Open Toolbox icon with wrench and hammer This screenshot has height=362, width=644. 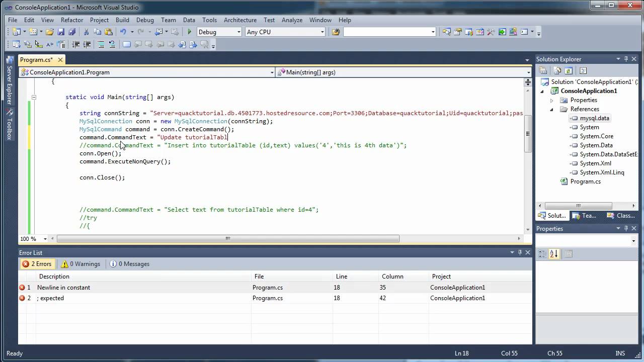[491, 32]
